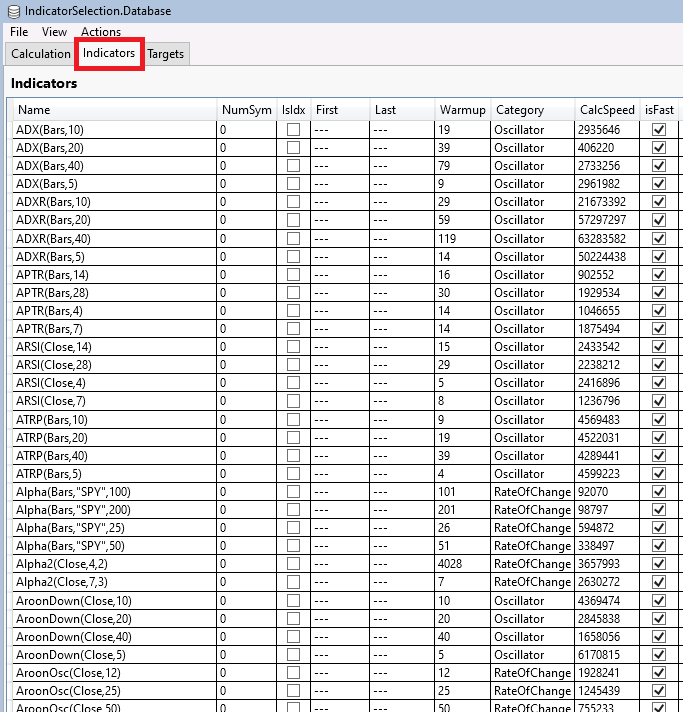Switch to the Calculation tab
The image size is (683, 712).
(41, 54)
